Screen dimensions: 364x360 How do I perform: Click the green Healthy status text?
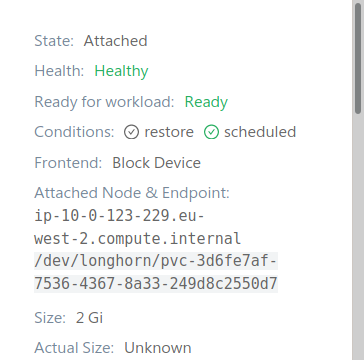(x=121, y=71)
